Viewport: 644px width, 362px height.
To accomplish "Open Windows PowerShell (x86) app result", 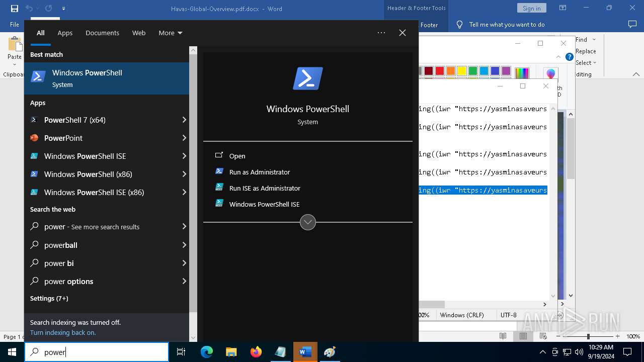I will pyautogui.click(x=102, y=174).
